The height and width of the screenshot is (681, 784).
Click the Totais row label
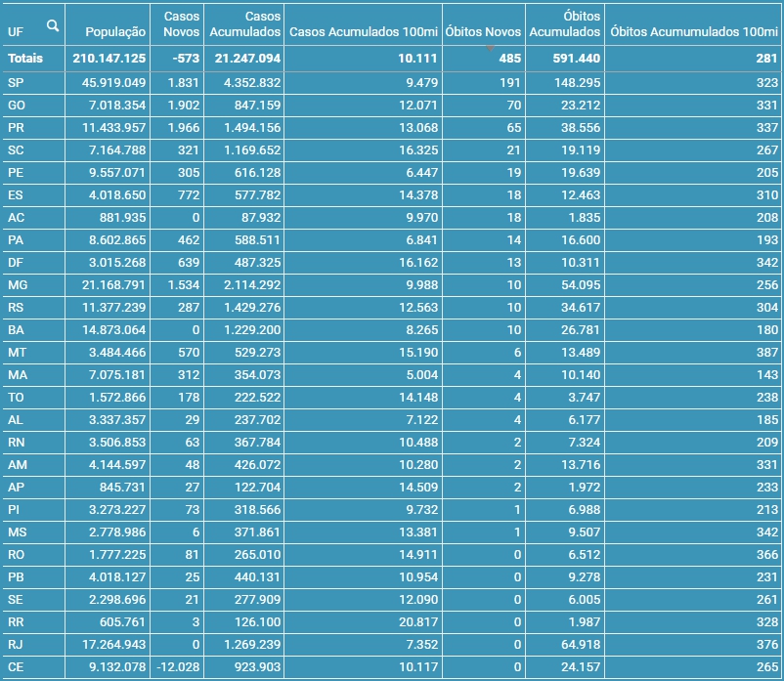pos(25,59)
